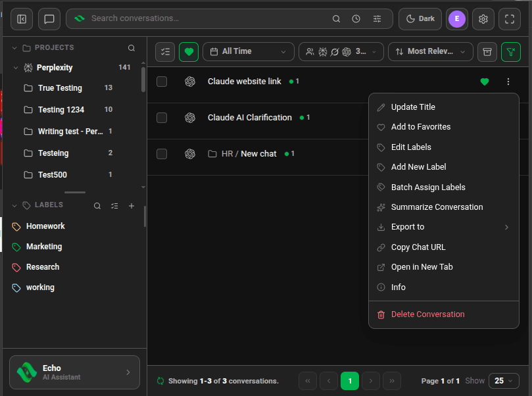532x396 pixels.
Task: Search labels using the magnifier icon
Action: [x=97, y=206]
